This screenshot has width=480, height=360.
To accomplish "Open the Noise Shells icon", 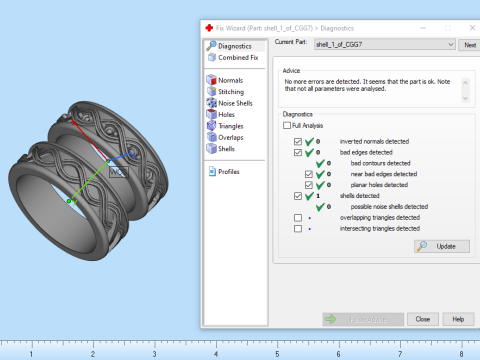I will coord(211,103).
